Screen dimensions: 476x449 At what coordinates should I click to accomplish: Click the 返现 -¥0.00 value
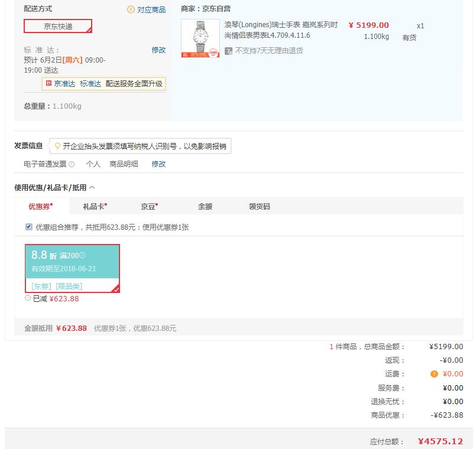coord(451,360)
